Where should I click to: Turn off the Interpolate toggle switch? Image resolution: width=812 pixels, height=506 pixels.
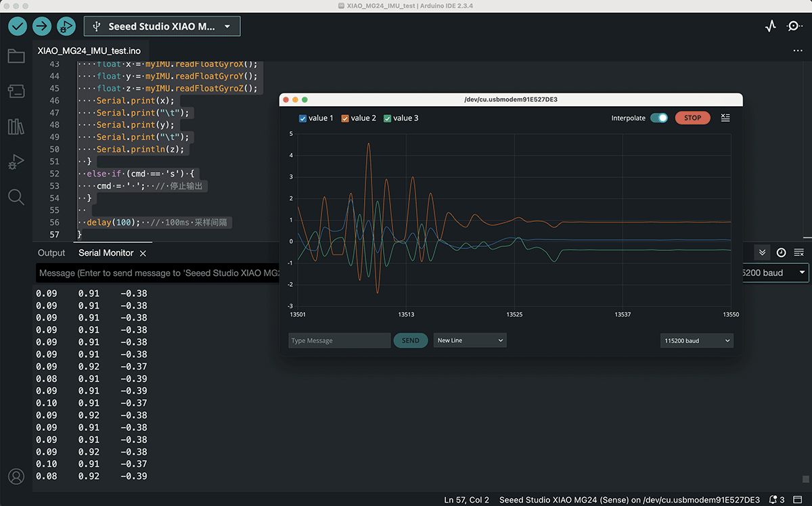click(659, 118)
